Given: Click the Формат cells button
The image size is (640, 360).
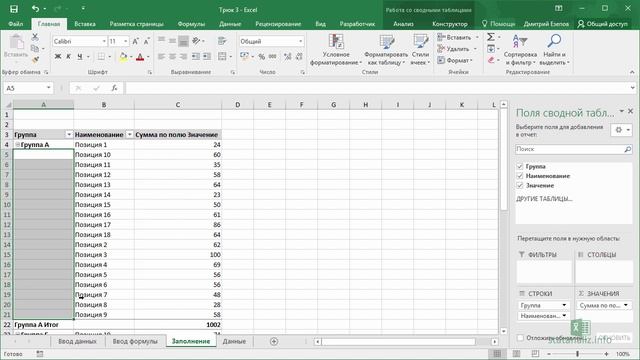Looking at the screenshot, I should (455, 60).
